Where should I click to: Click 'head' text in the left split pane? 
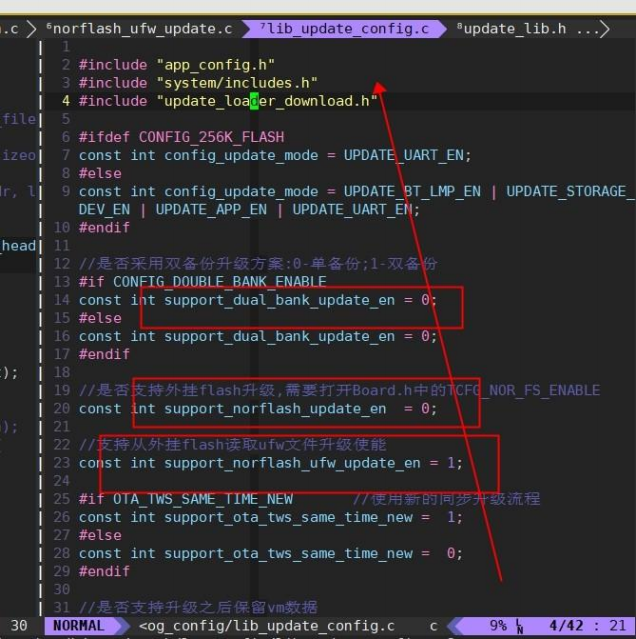(x=18, y=246)
